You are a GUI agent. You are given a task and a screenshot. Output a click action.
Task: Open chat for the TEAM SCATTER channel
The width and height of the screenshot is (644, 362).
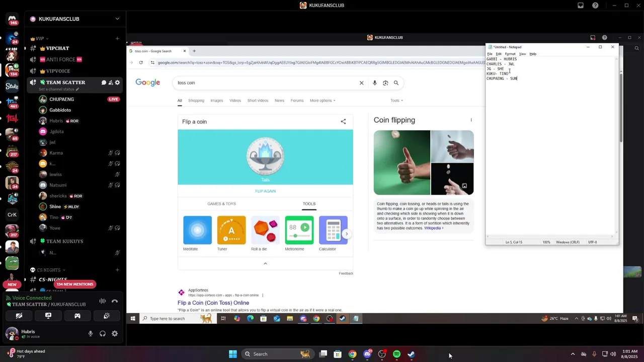(104, 82)
